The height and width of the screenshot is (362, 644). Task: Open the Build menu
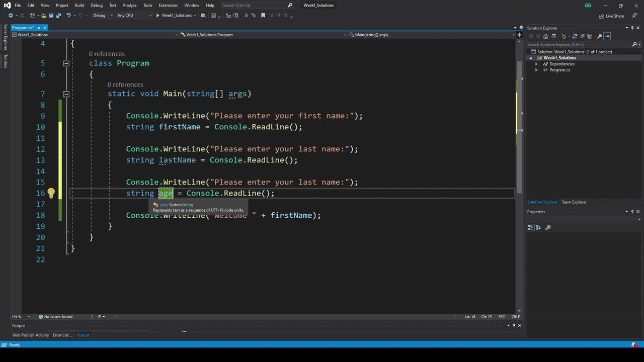tap(79, 5)
